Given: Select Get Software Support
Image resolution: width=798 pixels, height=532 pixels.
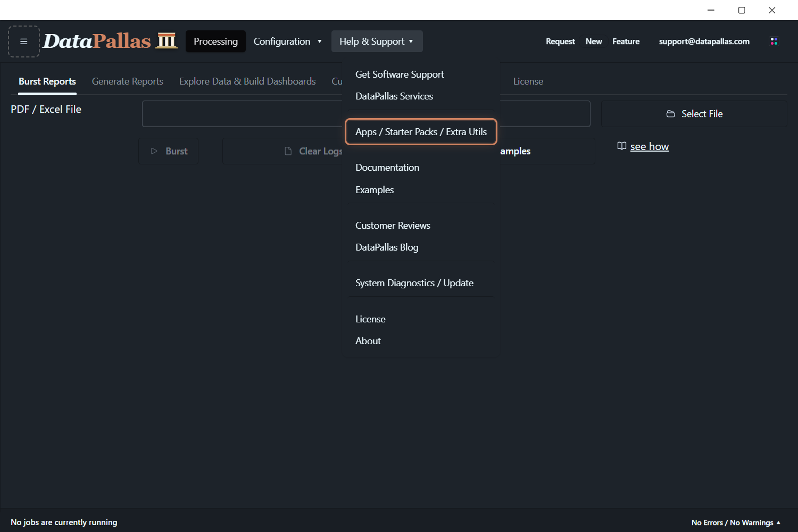Looking at the screenshot, I should tap(400, 74).
